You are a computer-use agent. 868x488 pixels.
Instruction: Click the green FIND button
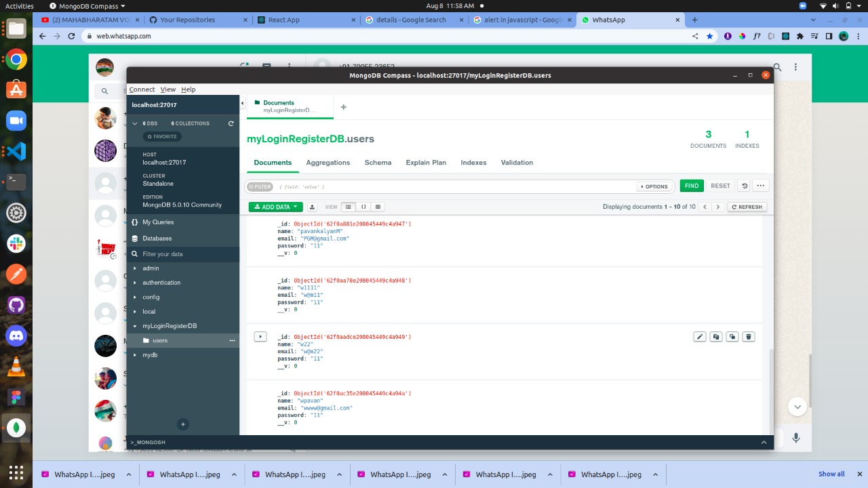pos(692,186)
